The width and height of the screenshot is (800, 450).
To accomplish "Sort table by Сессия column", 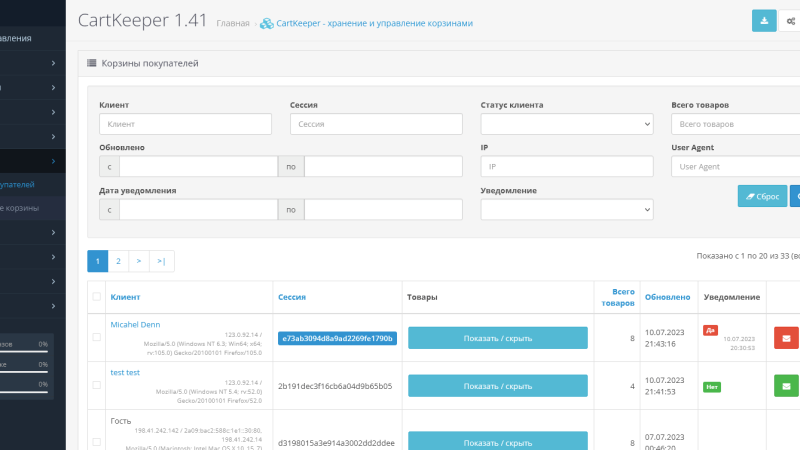I will (x=292, y=297).
